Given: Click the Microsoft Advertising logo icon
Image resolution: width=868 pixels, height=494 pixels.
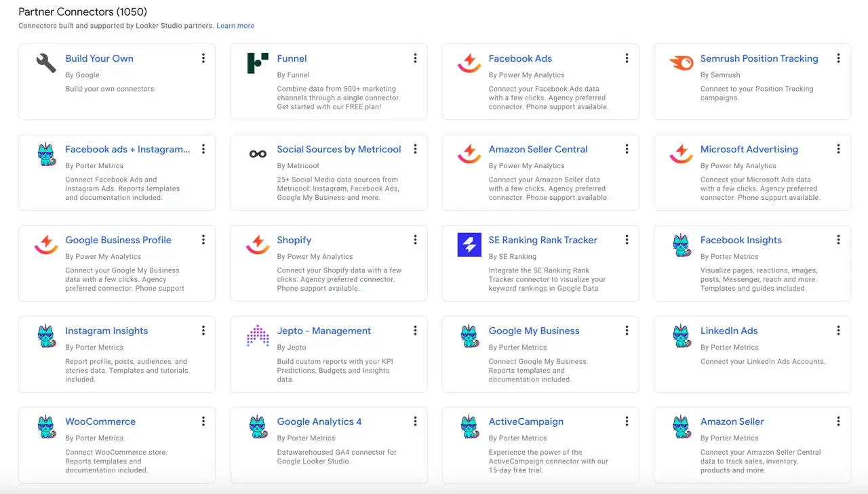Looking at the screenshot, I should point(681,154).
